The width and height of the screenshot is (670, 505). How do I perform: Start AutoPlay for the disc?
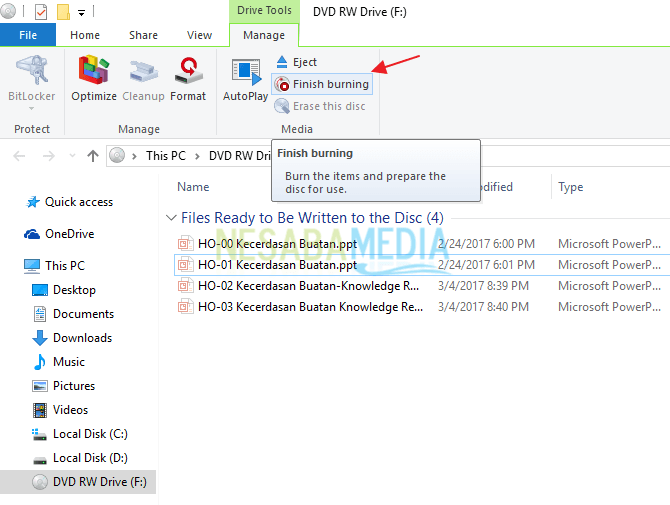[x=246, y=80]
